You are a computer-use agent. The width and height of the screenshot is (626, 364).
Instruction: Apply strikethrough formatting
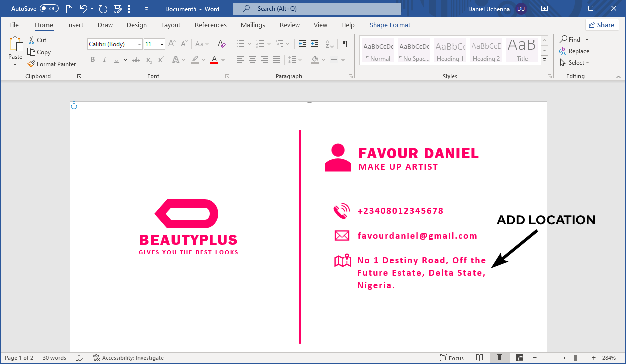pos(136,59)
